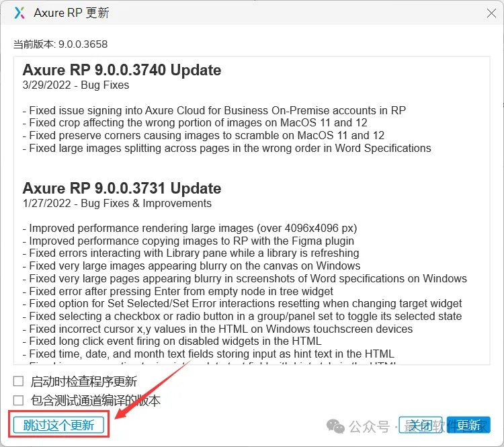Click the 跳过这个更新 button

click(58, 425)
